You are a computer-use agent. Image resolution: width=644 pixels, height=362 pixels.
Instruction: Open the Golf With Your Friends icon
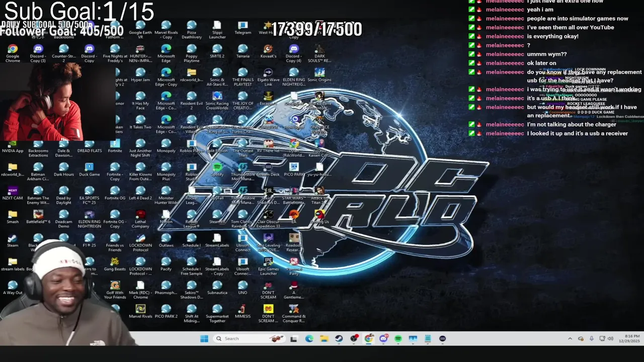pyautogui.click(x=115, y=290)
